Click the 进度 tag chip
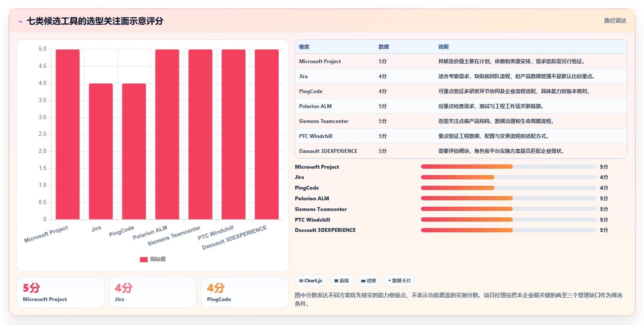The image size is (644, 325). (368, 281)
